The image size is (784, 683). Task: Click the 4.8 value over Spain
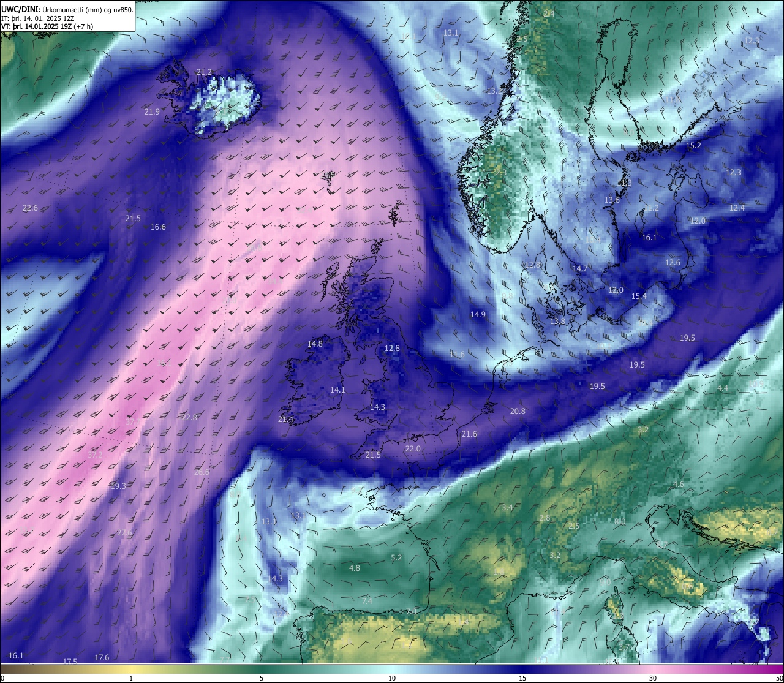(354, 568)
